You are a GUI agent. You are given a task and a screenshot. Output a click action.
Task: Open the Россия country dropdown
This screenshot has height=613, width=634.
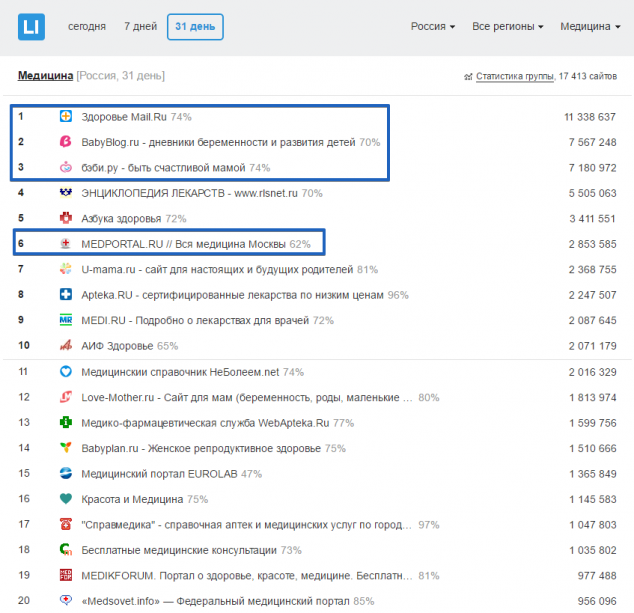click(x=433, y=27)
